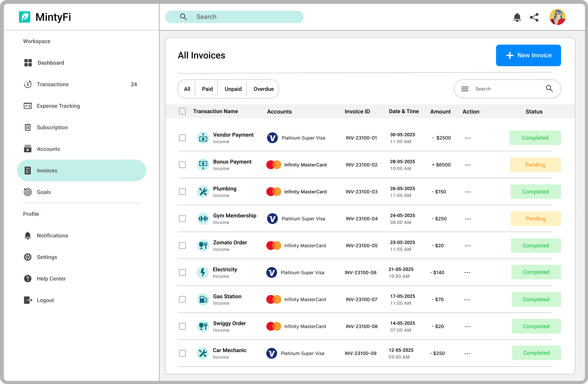This screenshot has width=588, height=384.
Task: Click the Pending status of Bonus Payment
Action: coord(535,164)
